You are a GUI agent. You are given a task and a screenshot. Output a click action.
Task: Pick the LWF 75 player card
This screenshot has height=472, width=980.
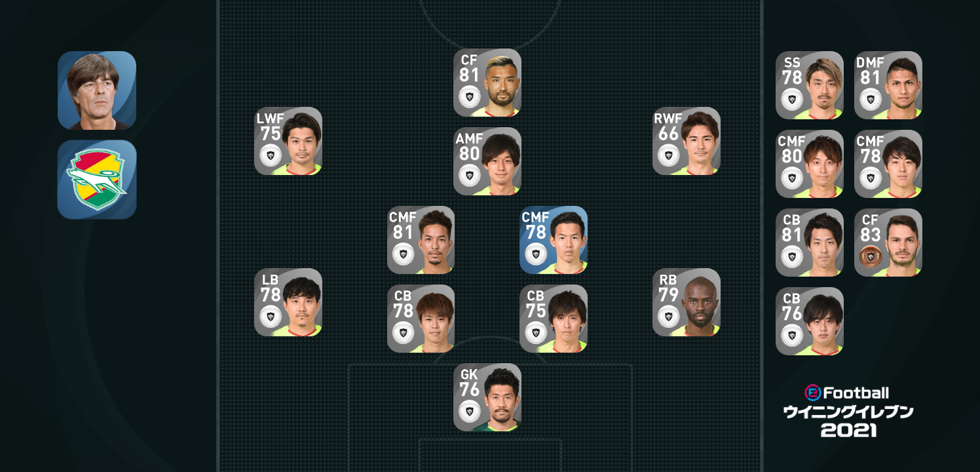(x=288, y=141)
